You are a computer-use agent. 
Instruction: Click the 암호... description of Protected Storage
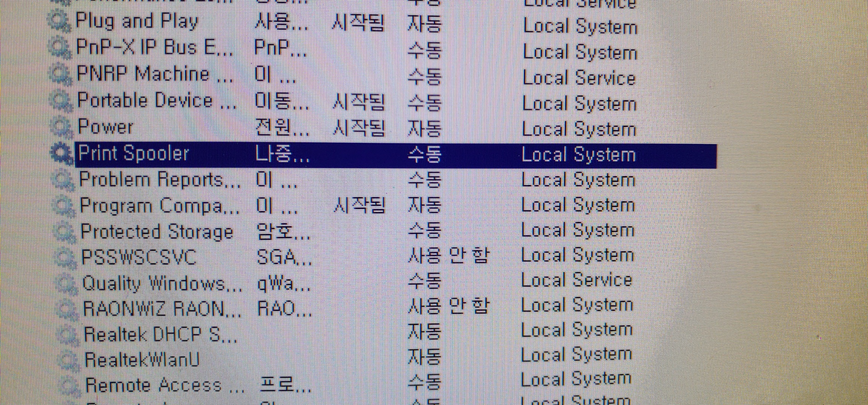coord(283,231)
